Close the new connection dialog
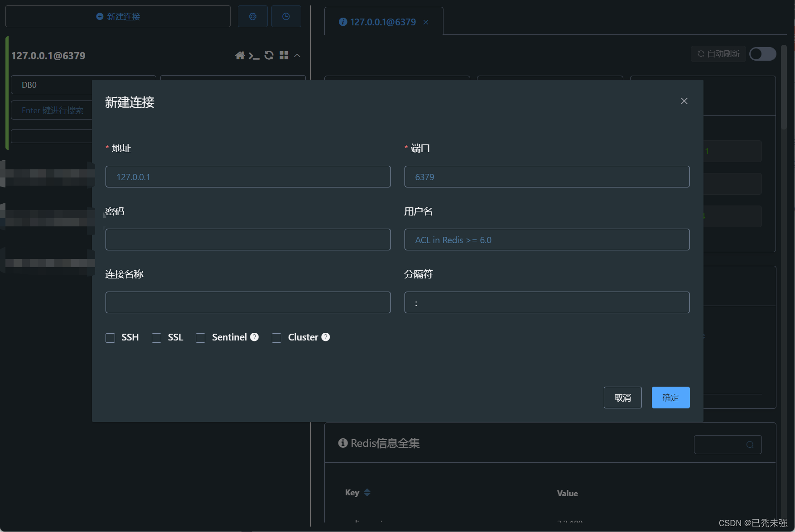This screenshot has height=532, width=795. [684, 101]
